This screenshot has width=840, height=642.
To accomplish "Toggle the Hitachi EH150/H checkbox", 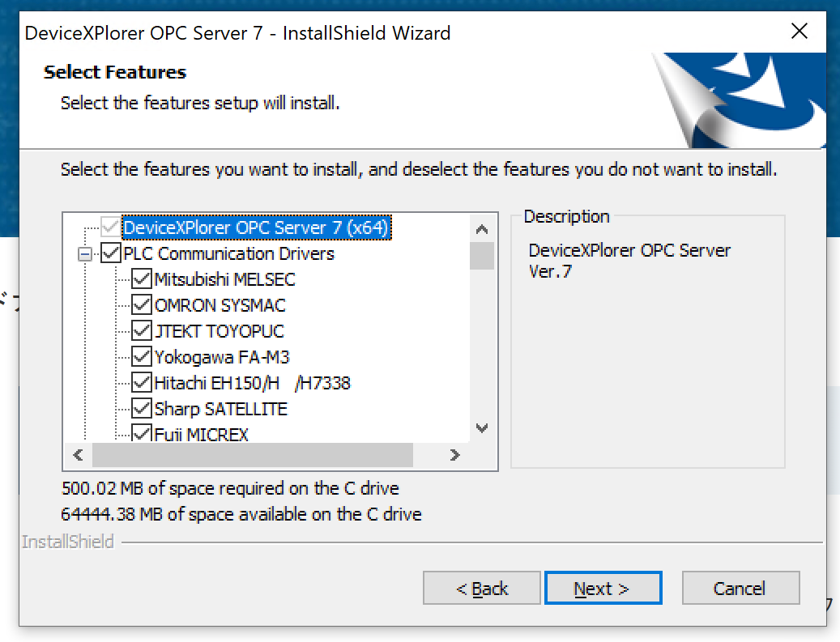I will point(142,383).
